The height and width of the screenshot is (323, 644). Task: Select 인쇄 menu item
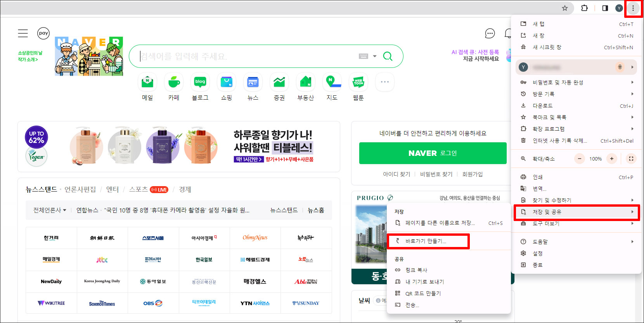click(577, 177)
